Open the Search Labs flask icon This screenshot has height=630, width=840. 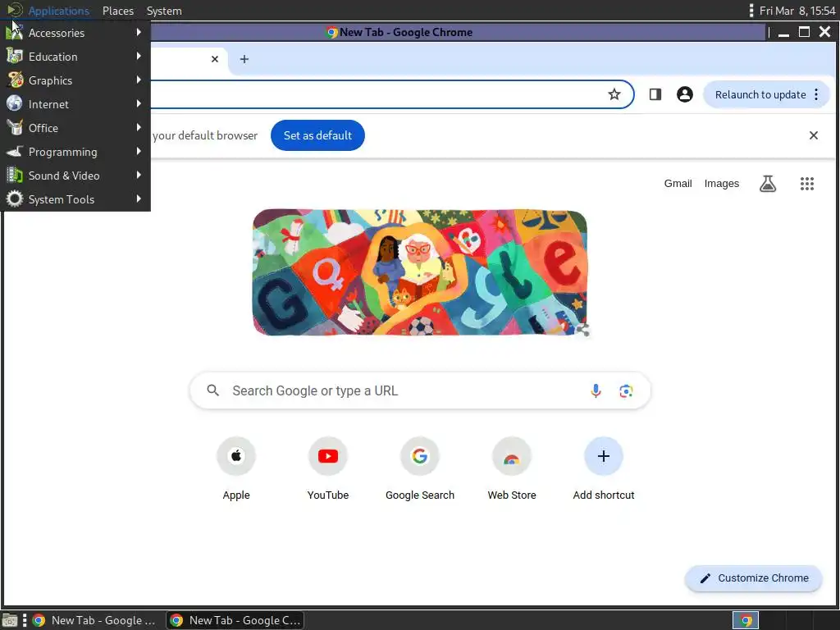tap(768, 184)
